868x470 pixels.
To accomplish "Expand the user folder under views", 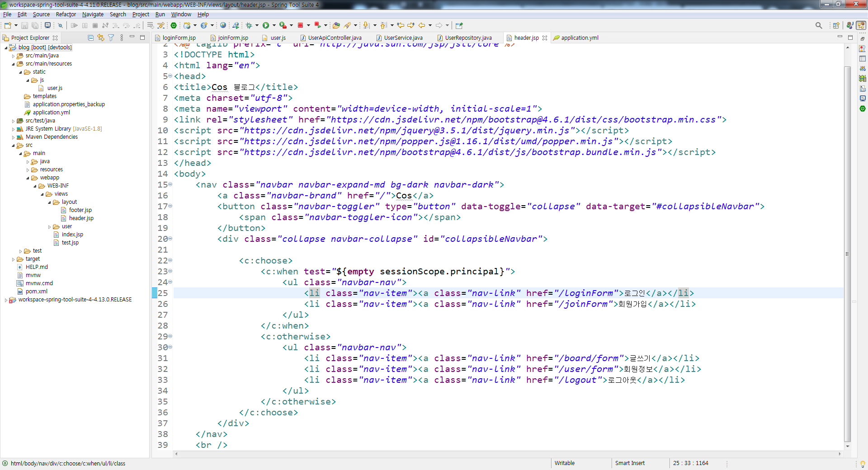I will 49,227.
